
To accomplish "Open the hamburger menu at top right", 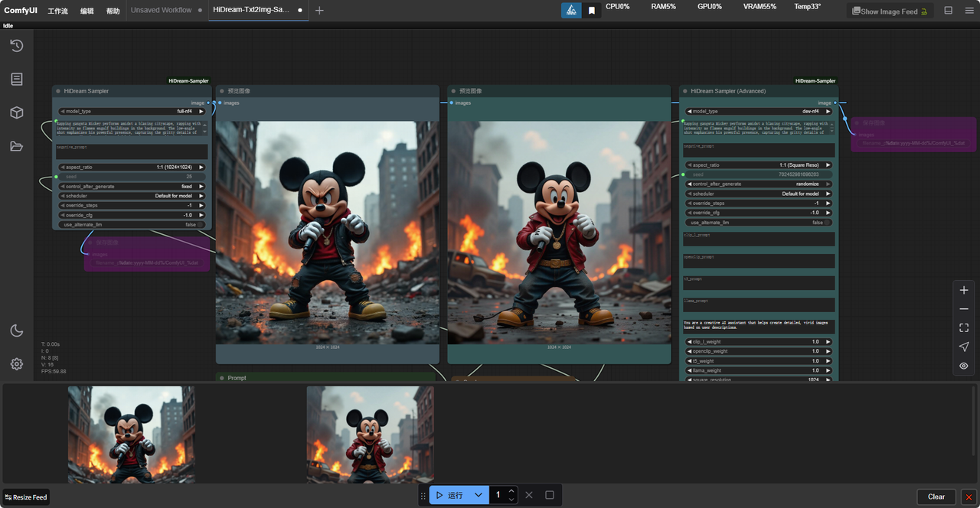I will pyautogui.click(x=969, y=11).
